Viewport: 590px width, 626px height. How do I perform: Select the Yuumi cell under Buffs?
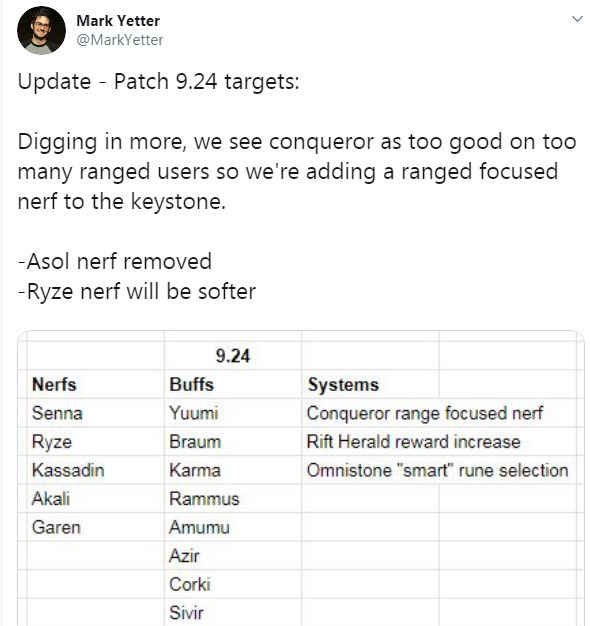click(233, 413)
